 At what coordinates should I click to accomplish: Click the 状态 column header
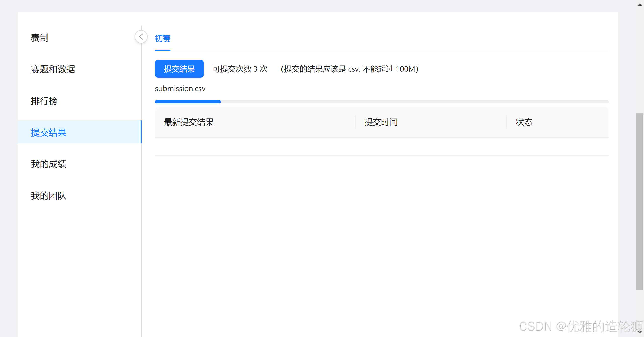(524, 122)
